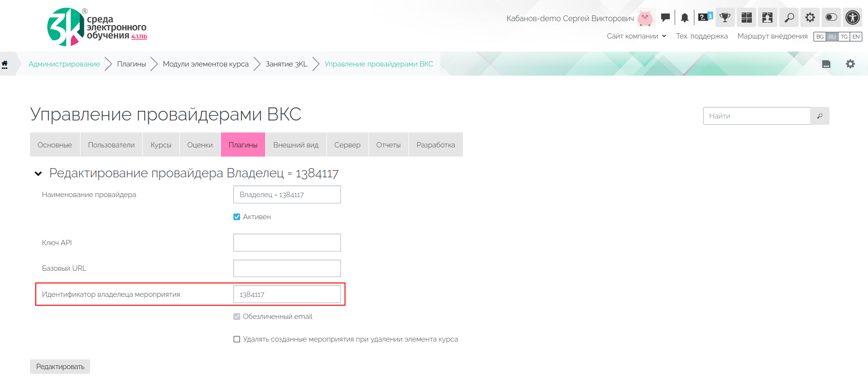Click the header magnifier search icon
This screenshot has height=384, width=868.
789,18
